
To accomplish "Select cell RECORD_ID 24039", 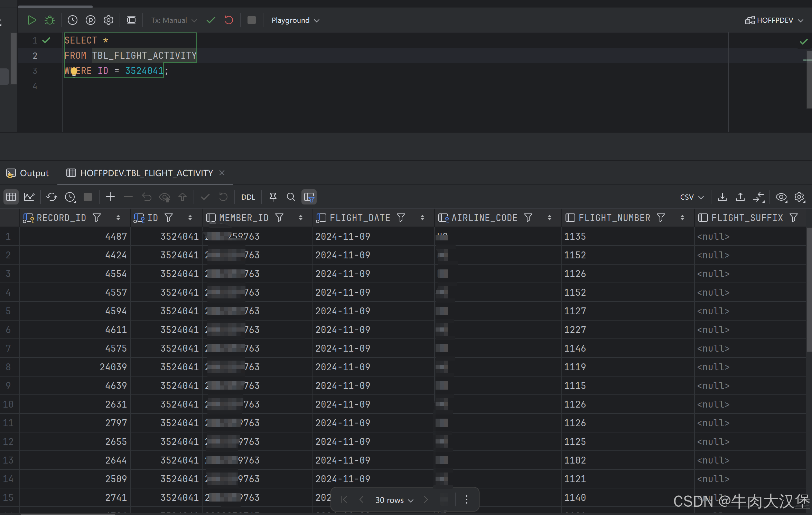I will click(x=75, y=367).
